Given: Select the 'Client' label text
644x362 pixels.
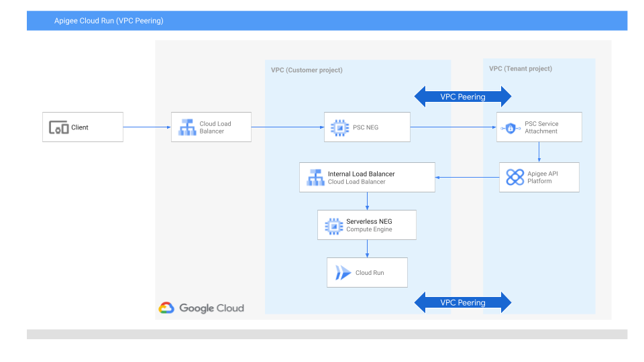Looking at the screenshot, I should tap(80, 127).
